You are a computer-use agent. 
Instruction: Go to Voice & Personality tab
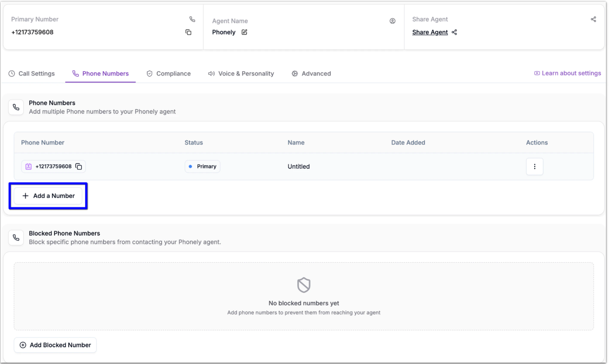pos(241,74)
